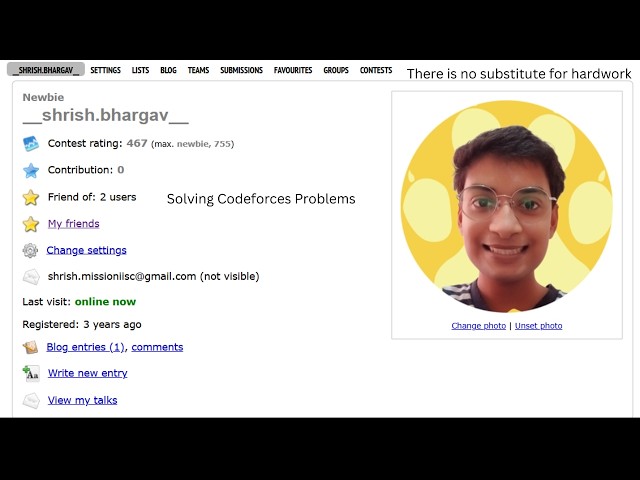
Task: Click the contest rating value 467
Action: (137, 143)
